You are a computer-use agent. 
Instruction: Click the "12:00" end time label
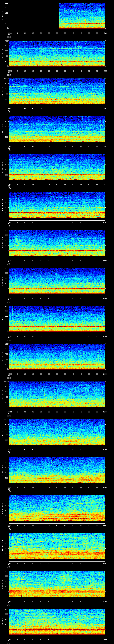105,298
